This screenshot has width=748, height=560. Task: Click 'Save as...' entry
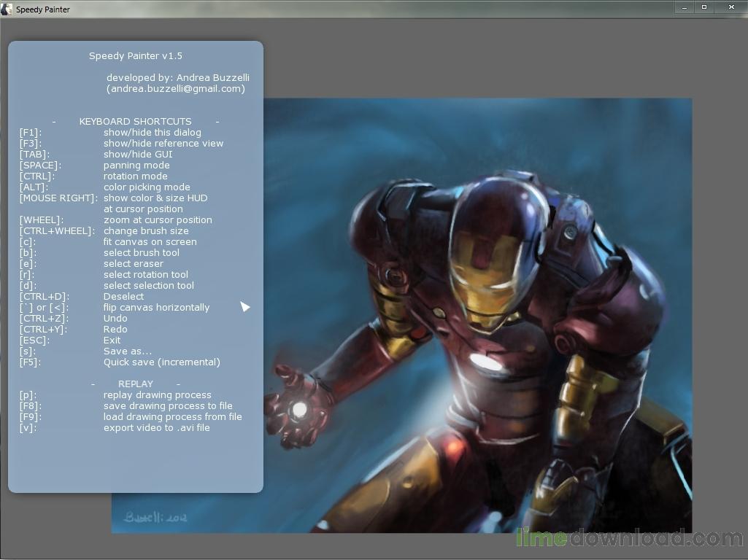click(x=128, y=351)
